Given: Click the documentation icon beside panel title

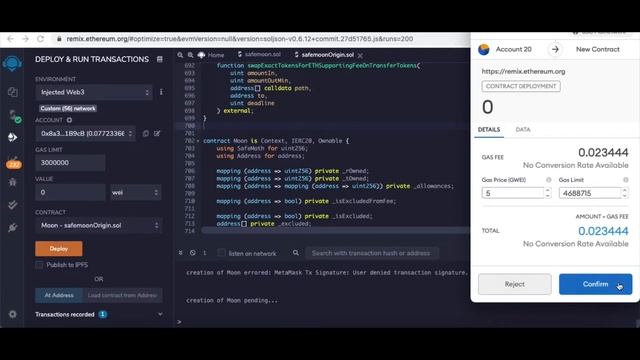Looking at the screenshot, I should 160,59.
